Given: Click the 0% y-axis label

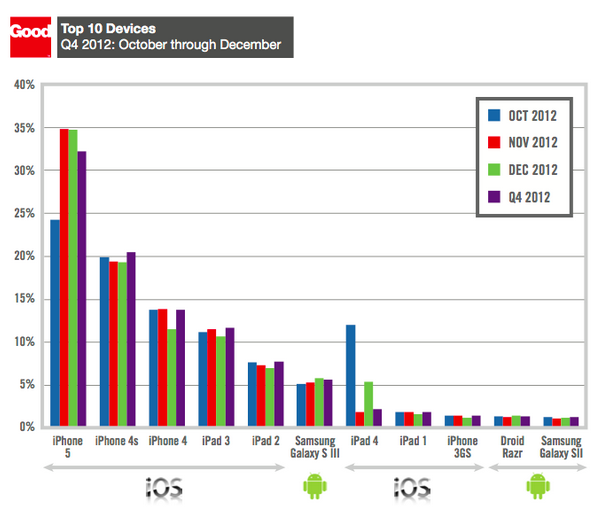Looking at the screenshot, I should 27,427.
